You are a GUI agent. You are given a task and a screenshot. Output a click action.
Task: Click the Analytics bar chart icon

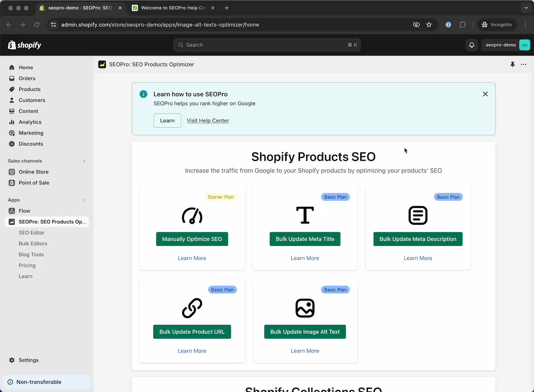[x=12, y=122]
